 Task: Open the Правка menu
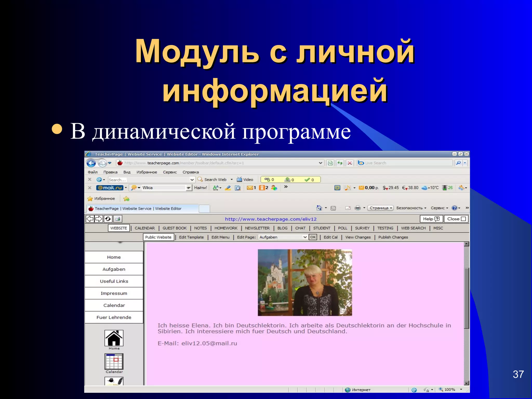(110, 172)
